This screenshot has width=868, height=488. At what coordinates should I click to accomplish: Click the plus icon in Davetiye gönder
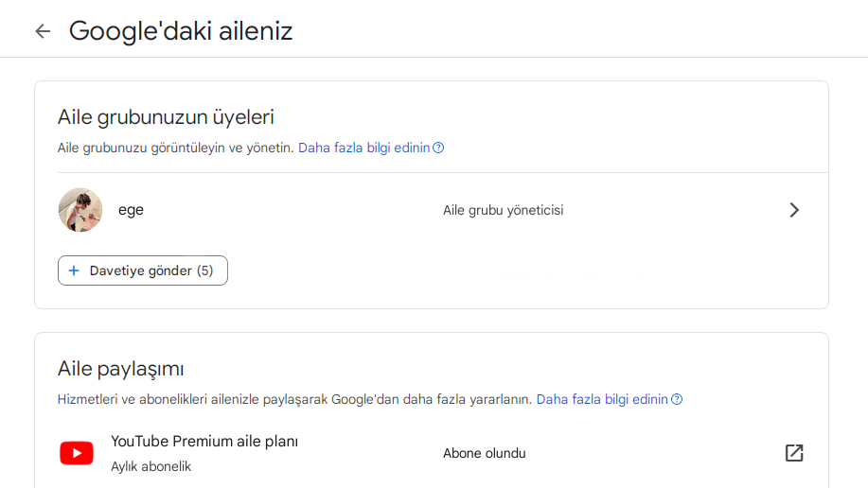tap(74, 270)
